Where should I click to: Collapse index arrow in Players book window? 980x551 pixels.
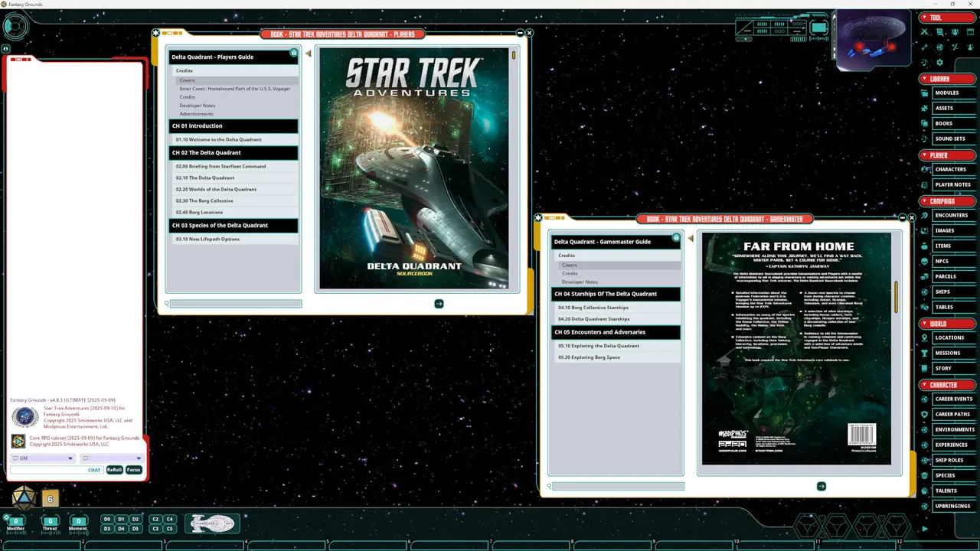(309, 54)
